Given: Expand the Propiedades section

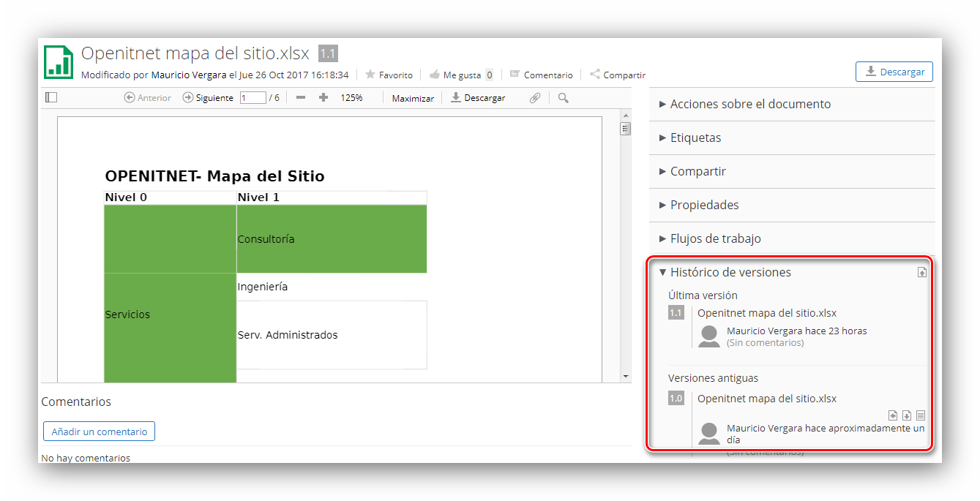Looking at the screenshot, I should [x=792, y=205].
